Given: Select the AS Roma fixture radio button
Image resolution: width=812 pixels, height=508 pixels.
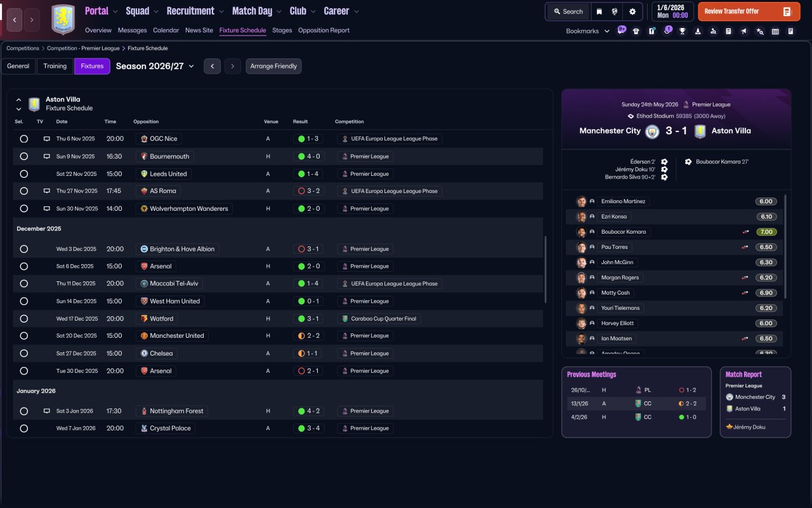Looking at the screenshot, I should pos(24,191).
